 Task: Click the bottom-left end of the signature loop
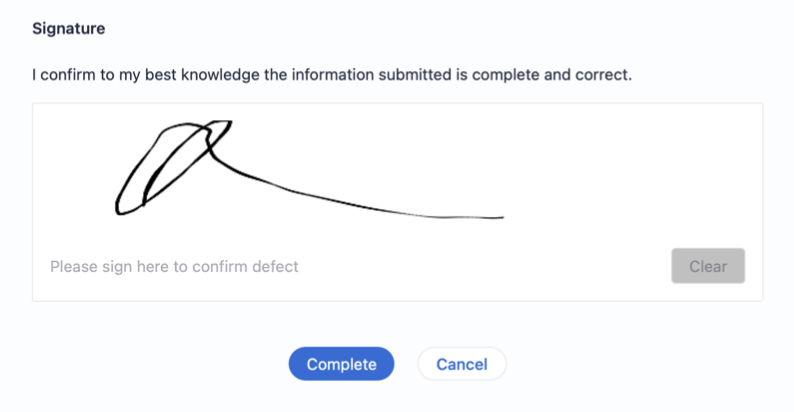click(119, 211)
